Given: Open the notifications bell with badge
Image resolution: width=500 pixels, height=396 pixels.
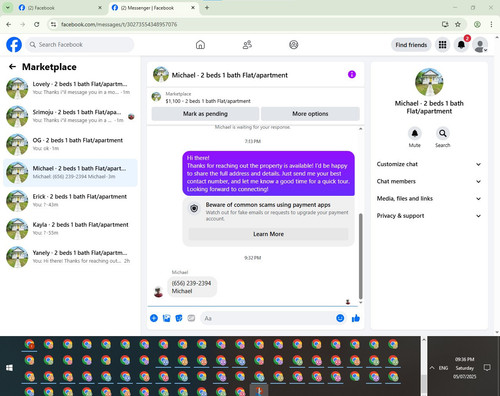Looking at the screenshot, I should point(461,45).
